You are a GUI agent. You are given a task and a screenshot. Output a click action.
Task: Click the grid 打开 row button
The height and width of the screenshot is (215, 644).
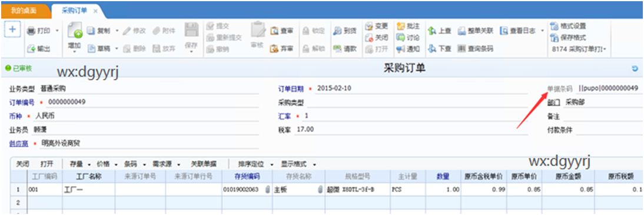47,164
